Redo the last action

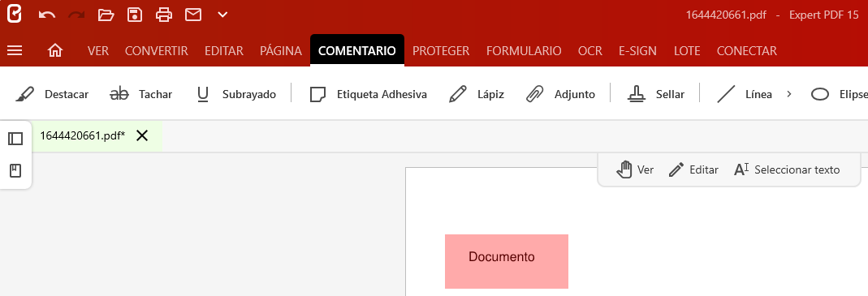click(76, 15)
